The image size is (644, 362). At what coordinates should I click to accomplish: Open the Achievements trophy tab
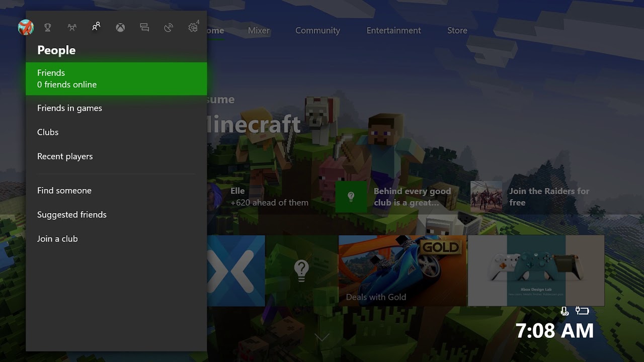pyautogui.click(x=48, y=28)
